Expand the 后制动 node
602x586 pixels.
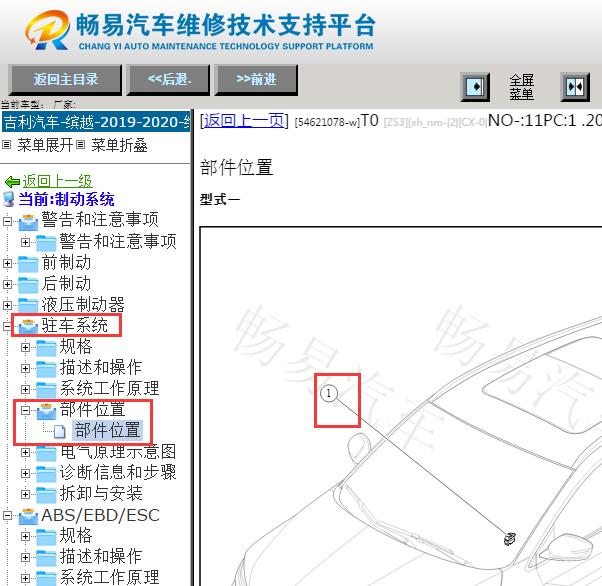click(x=7, y=284)
